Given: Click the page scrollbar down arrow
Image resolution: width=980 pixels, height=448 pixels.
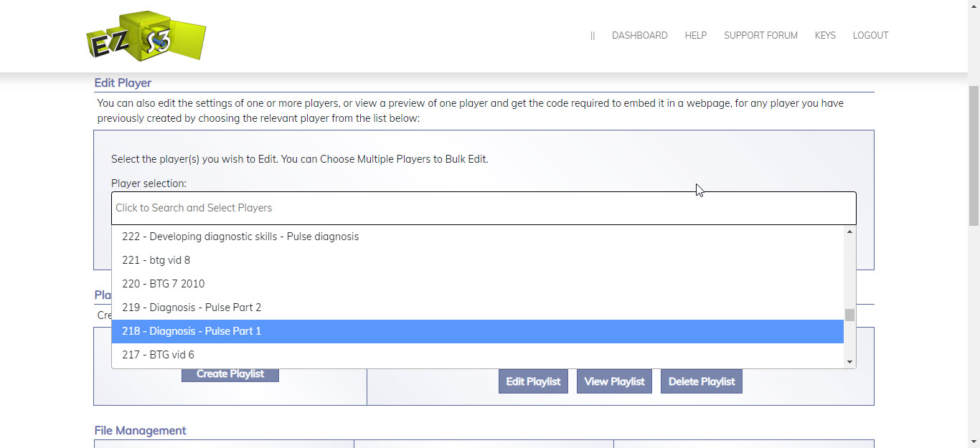Looking at the screenshot, I should coord(974,442).
